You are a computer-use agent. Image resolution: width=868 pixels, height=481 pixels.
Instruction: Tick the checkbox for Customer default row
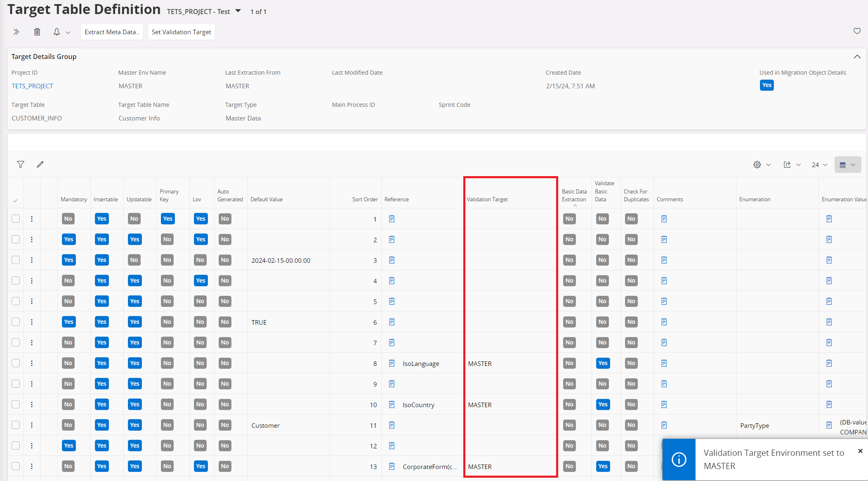16,425
